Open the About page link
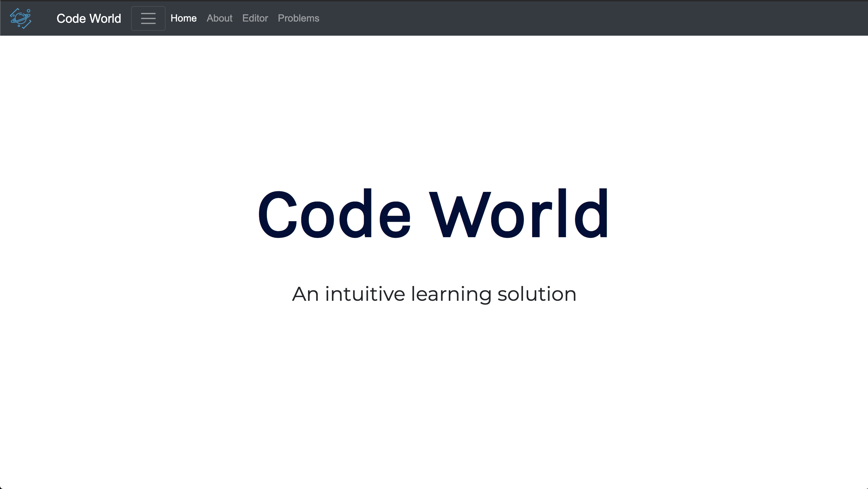Screen dimensions: 868x489 point(219,18)
